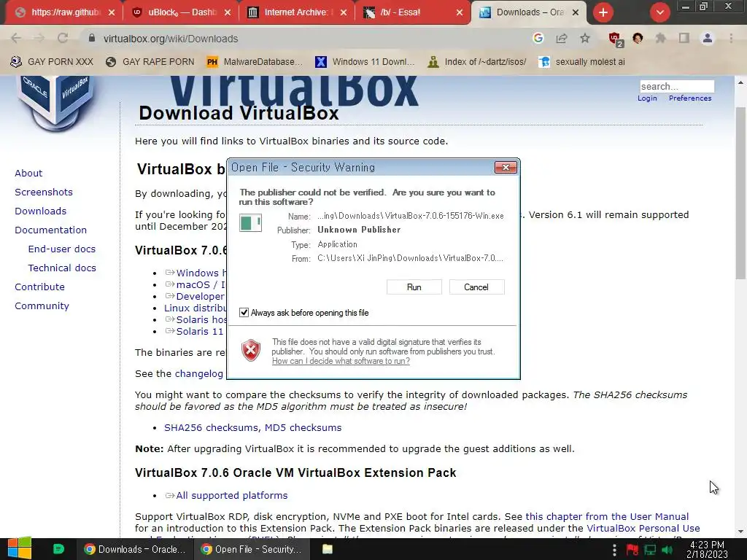The width and height of the screenshot is (747, 560).
Task: Close the Internet Archive tab
Action: click(344, 12)
